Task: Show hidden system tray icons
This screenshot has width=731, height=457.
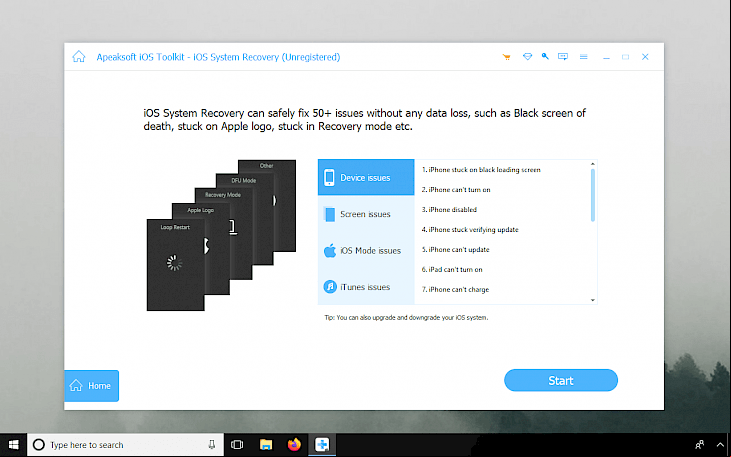Action: pos(721,445)
